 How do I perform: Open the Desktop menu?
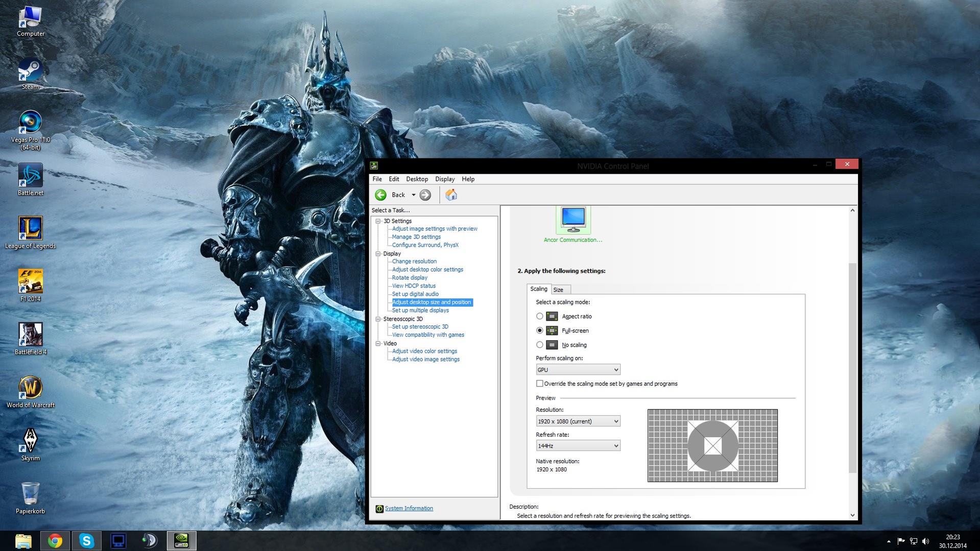(x=417, y=179)
